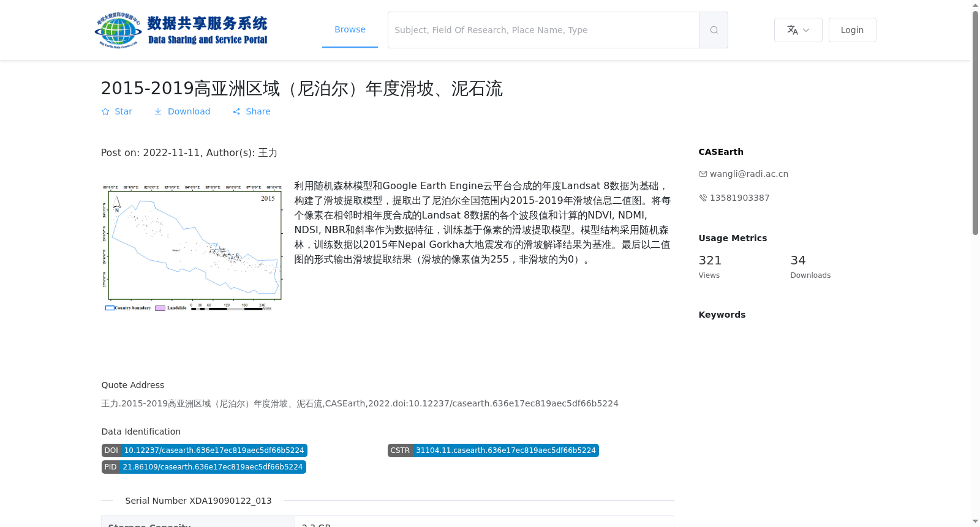
Task: Open the Browse tab
Action: pyautogui.click(x=350, y=29)
